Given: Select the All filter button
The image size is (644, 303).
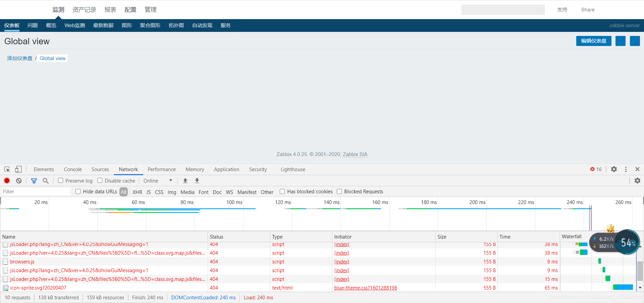Looking at the screenshot, I should point(123,192).
